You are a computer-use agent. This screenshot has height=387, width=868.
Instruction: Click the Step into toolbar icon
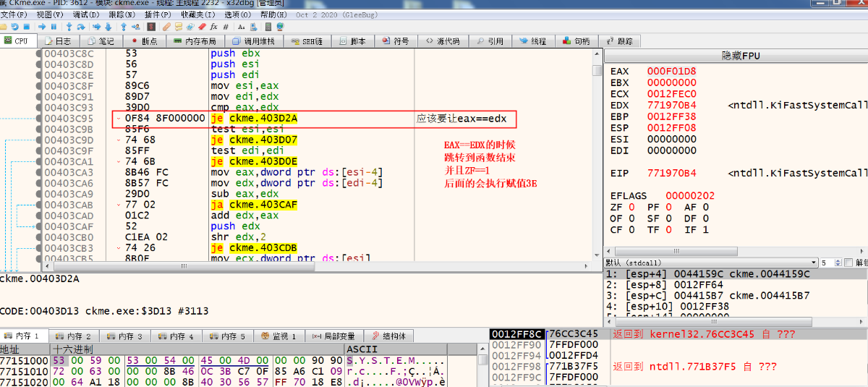(69, 27)
